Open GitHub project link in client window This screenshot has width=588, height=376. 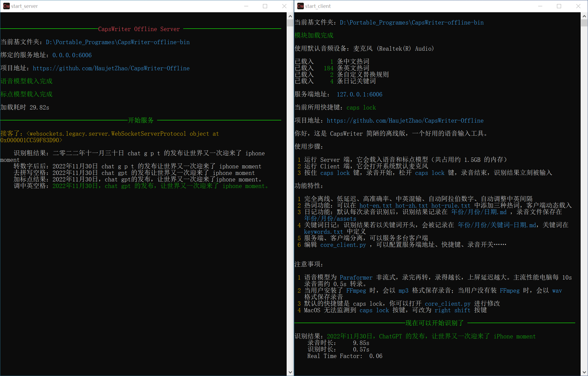(405, 121)
